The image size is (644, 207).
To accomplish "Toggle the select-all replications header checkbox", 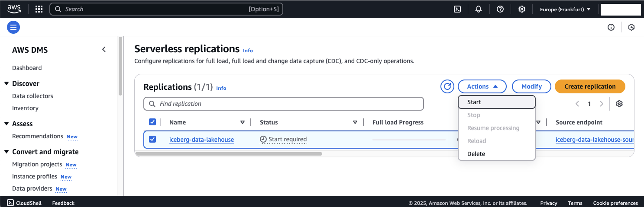I will 152,122.
